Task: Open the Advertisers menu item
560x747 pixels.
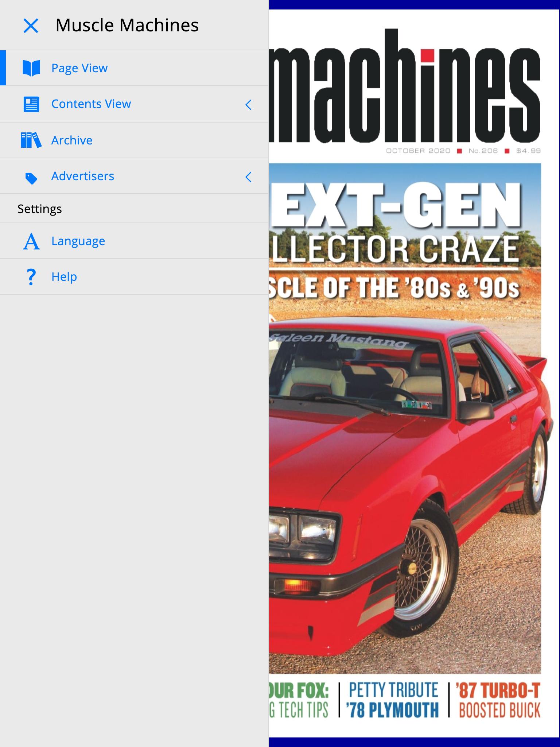Action: click(134, 176)
